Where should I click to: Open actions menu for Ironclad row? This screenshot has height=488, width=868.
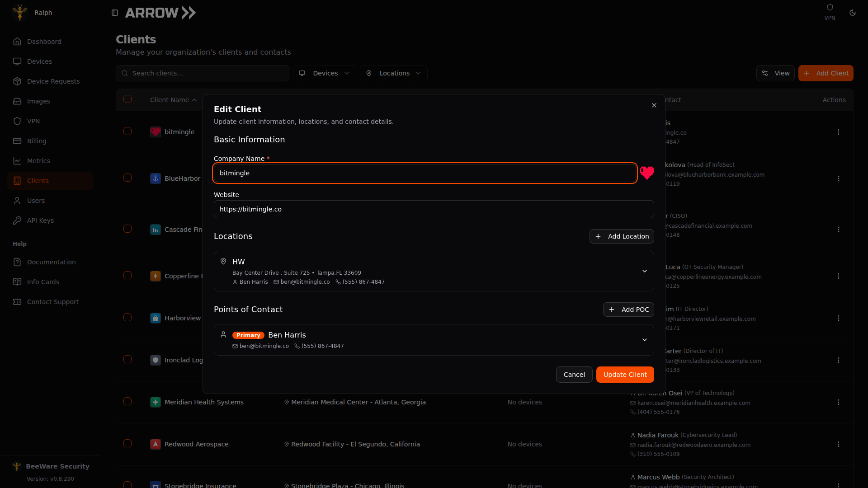pos(838,360)
